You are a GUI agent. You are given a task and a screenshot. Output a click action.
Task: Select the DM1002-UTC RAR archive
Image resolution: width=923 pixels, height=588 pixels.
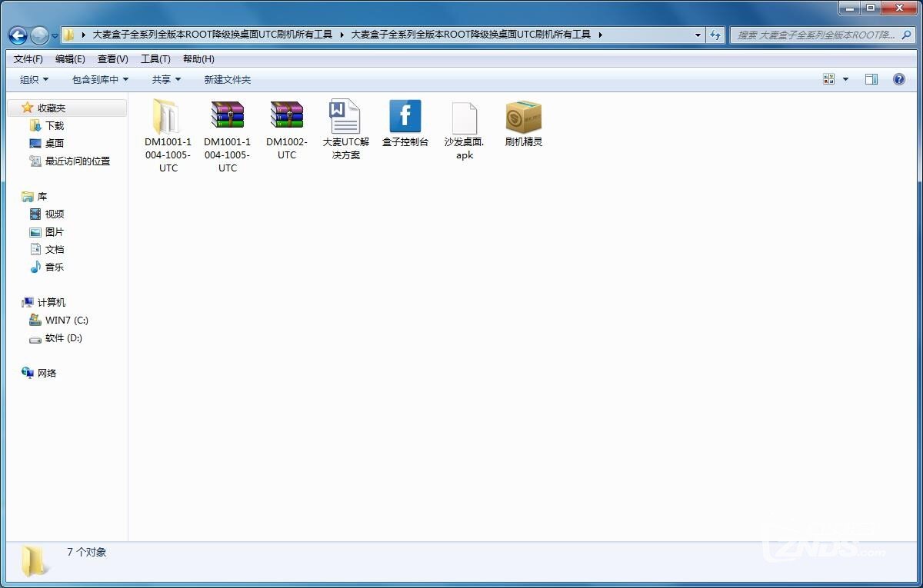[x=286, y=116]
